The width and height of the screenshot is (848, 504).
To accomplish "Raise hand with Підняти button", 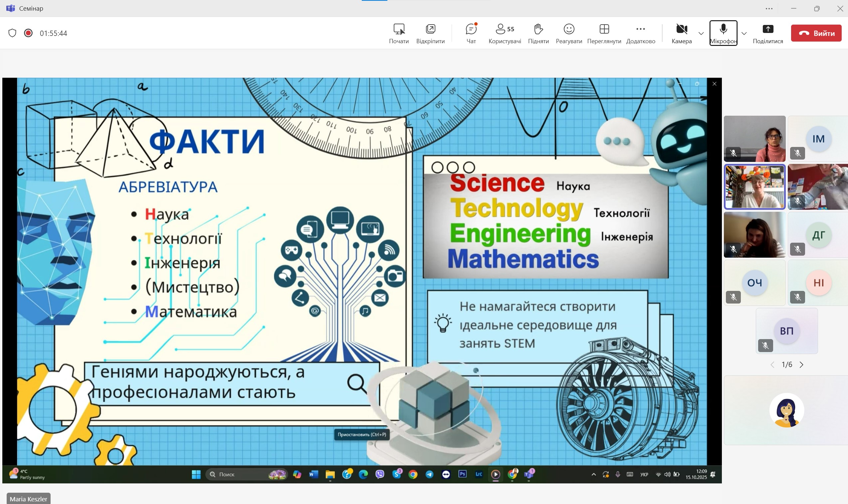I will pos(538,33).
